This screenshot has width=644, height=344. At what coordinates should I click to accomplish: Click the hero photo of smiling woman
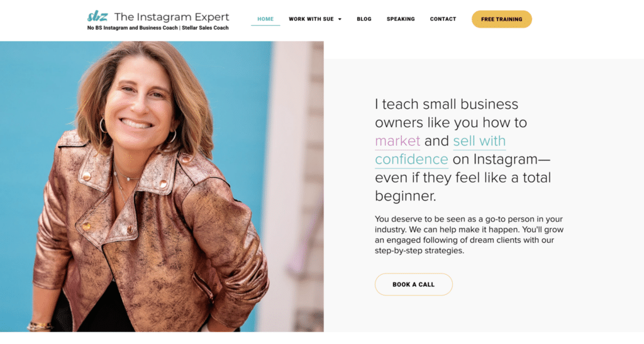[162, 186]
